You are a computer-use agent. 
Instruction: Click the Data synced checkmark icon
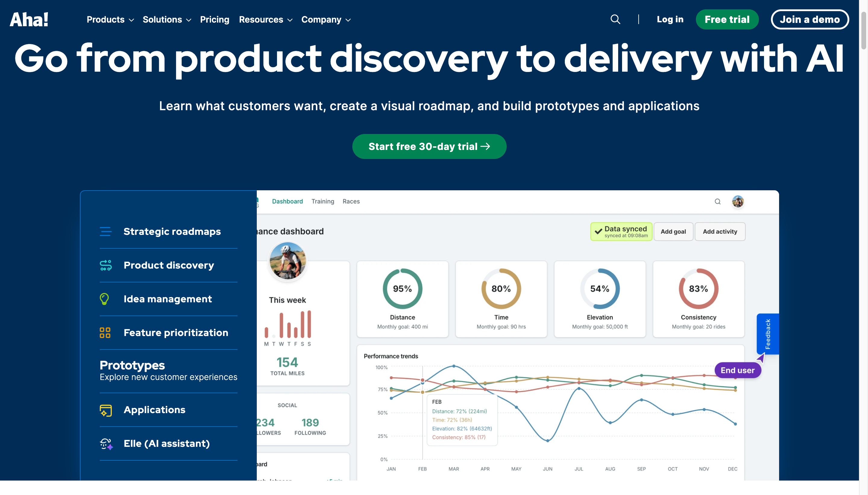[x=598, y=232]
